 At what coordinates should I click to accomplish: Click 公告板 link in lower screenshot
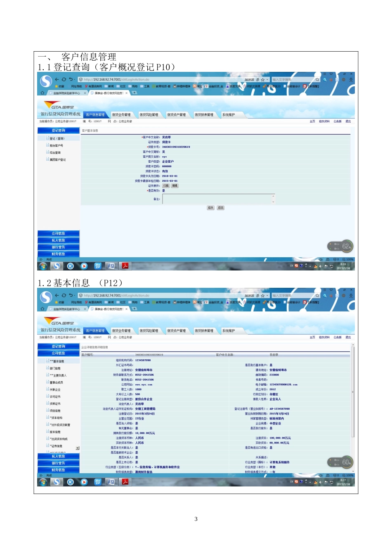pos(338,337)
